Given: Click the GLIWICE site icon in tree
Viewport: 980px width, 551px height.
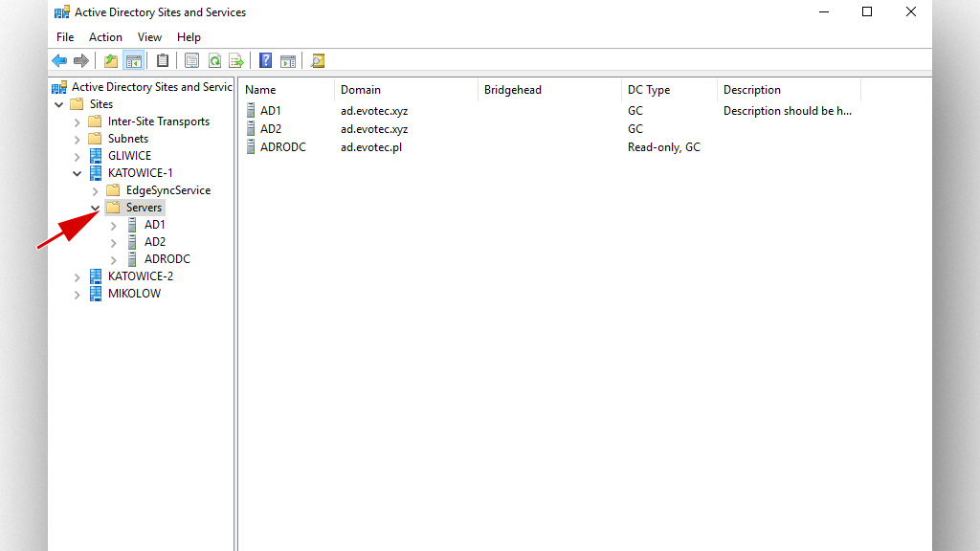Looking at the screenshot, I should (96, 156).
